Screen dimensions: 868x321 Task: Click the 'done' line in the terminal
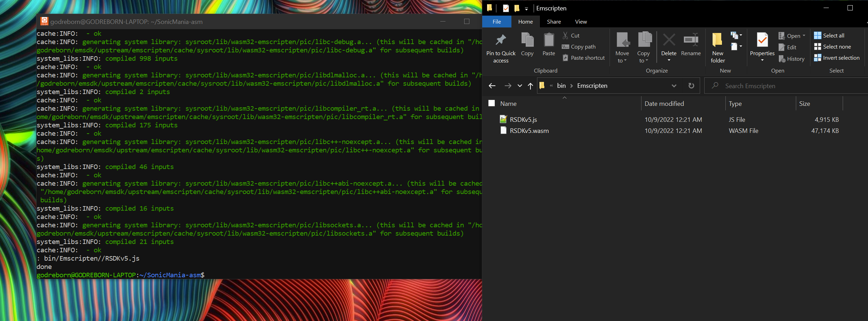pyautogui.click(x=44, y=267)
